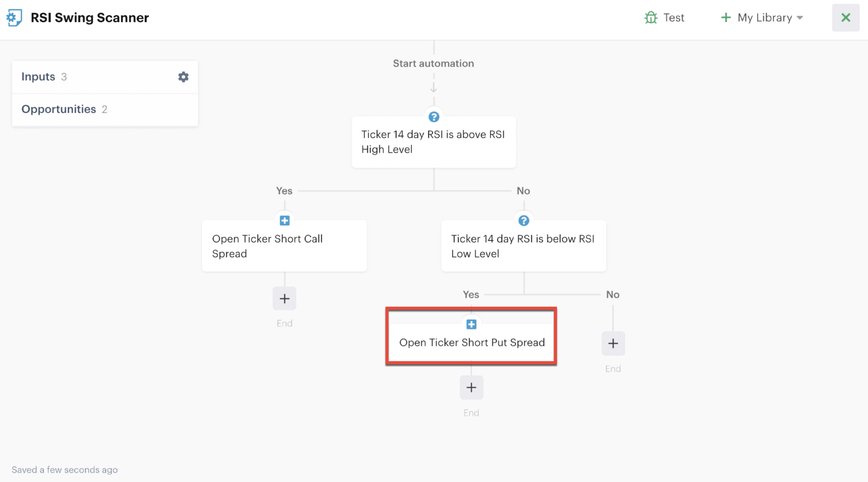Click the Test button label
Viewport: 868px width, 482px height.
click(674, 17)
